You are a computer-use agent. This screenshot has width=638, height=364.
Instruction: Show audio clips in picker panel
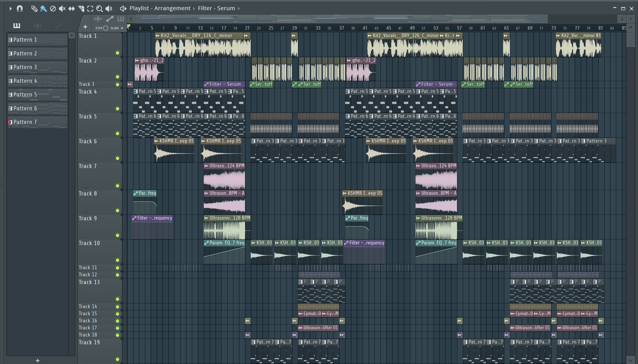click(37, 25)
